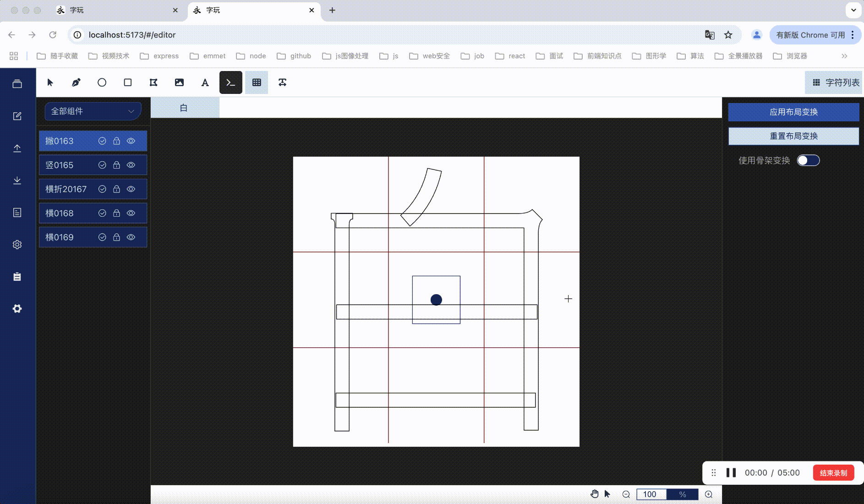Open the Chrome browser menu

click(x=853, y=35)
